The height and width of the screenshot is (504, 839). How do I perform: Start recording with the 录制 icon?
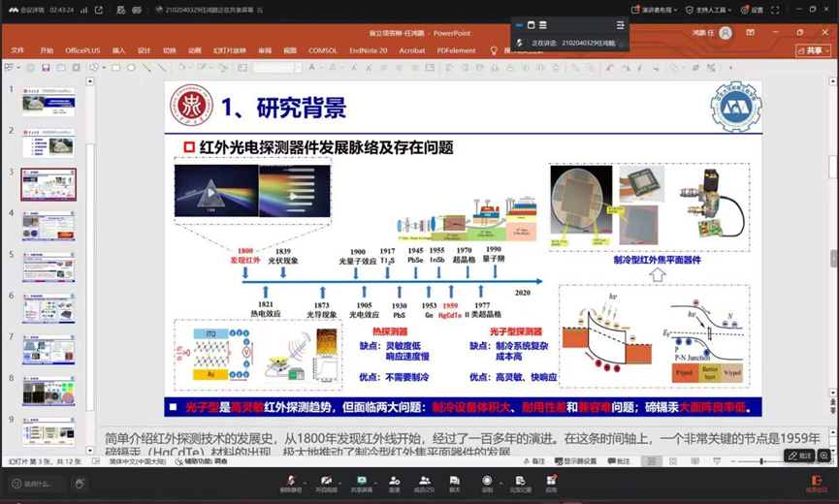[487, 483]
